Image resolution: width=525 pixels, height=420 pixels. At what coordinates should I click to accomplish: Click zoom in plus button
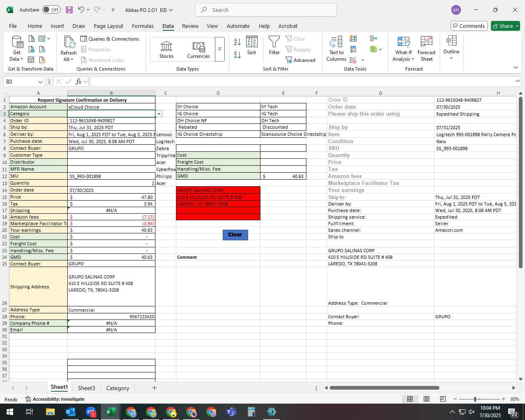(503, 399)
